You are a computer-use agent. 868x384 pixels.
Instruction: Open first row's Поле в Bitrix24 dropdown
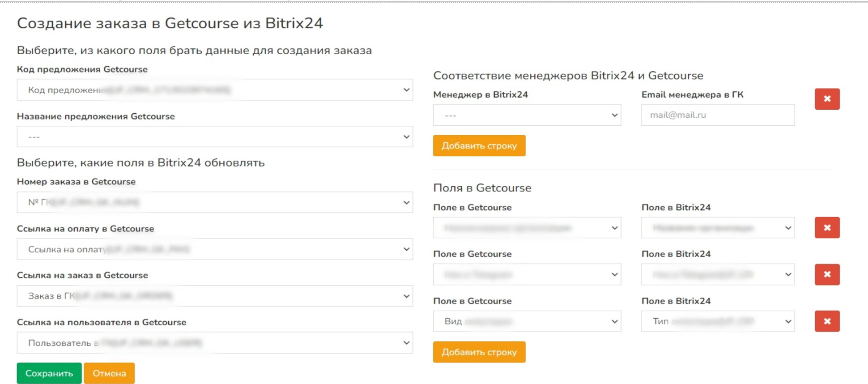[x=718, y=228]
